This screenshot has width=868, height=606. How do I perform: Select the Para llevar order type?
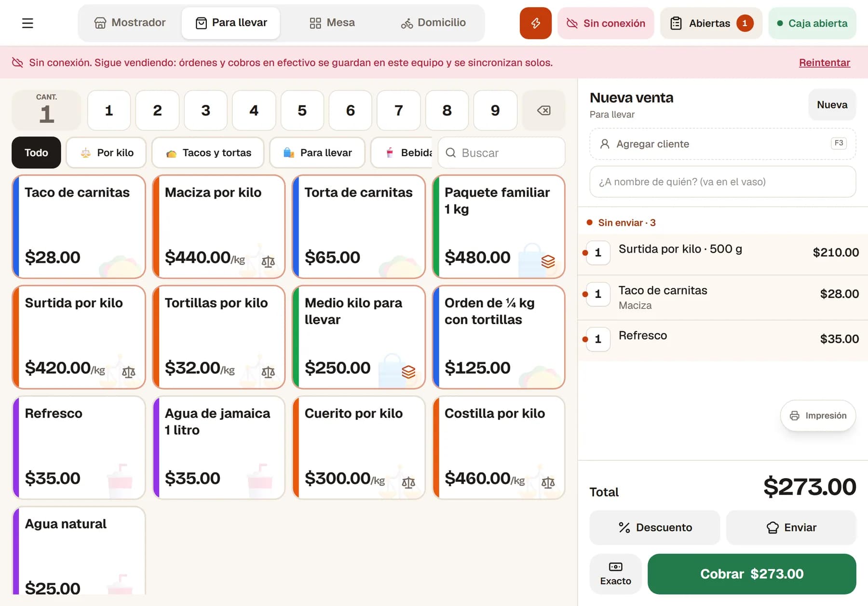click(x=231, y=23)
